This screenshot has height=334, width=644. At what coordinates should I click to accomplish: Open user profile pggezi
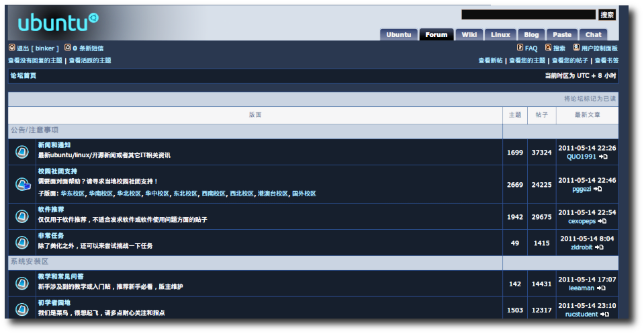click(582, 189)
